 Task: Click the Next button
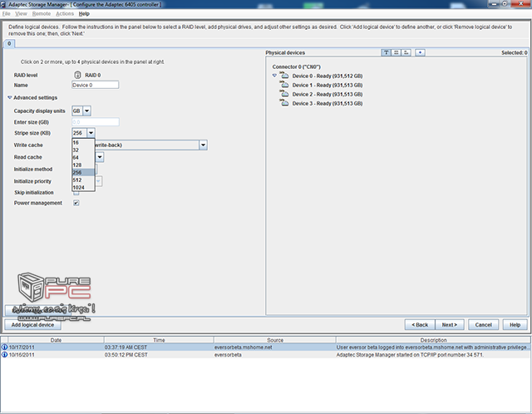[x=449, y=325]
